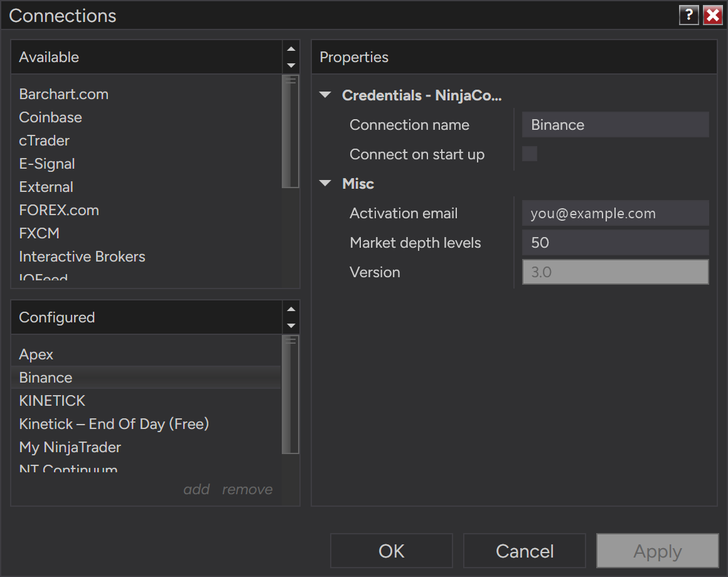
Task: Click the Available list down arrow
Action: point(291,65)
